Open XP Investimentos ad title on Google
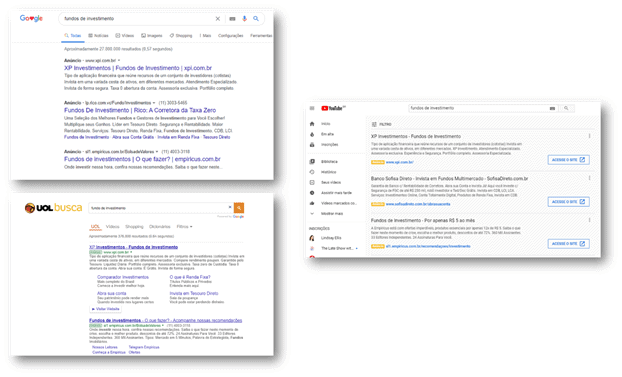Screen dimensions: 622x377 pos(138,68)
